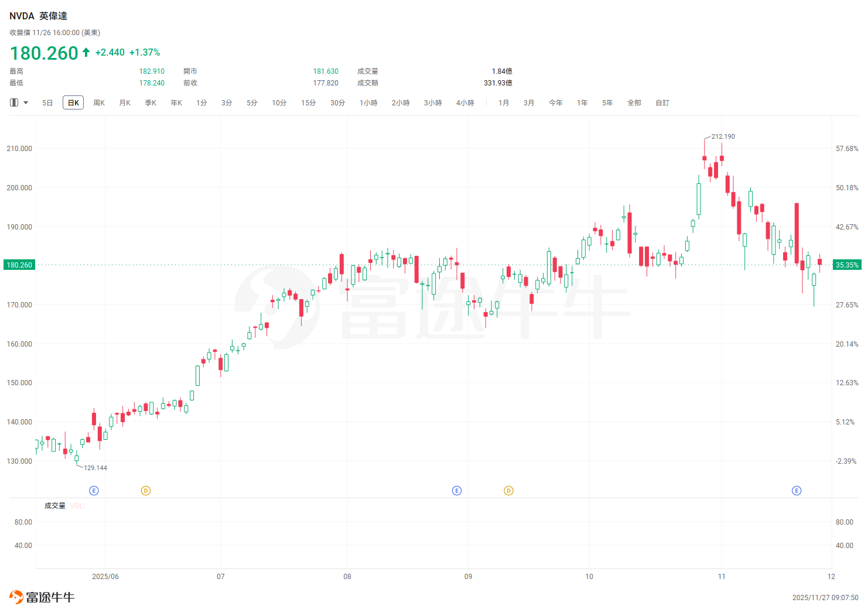Select the 日K daily candlestick tab
The image size is (868, 613).
(73, 103)
